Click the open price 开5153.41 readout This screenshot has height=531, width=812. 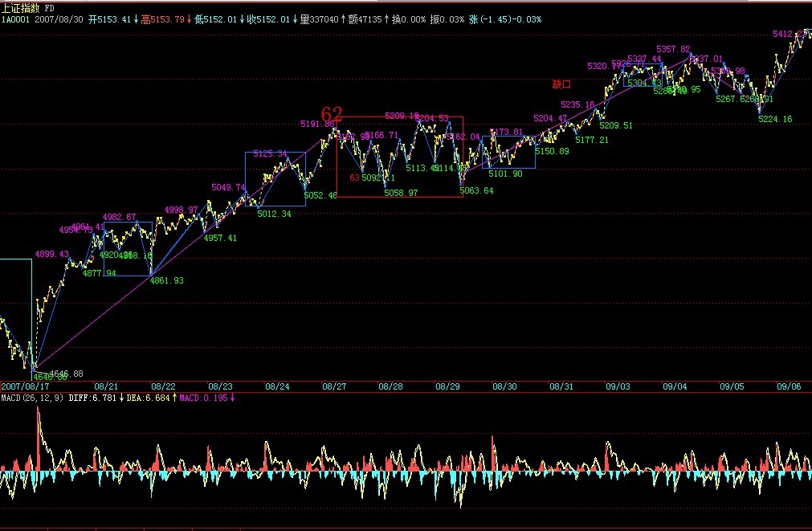pos(110,18)
